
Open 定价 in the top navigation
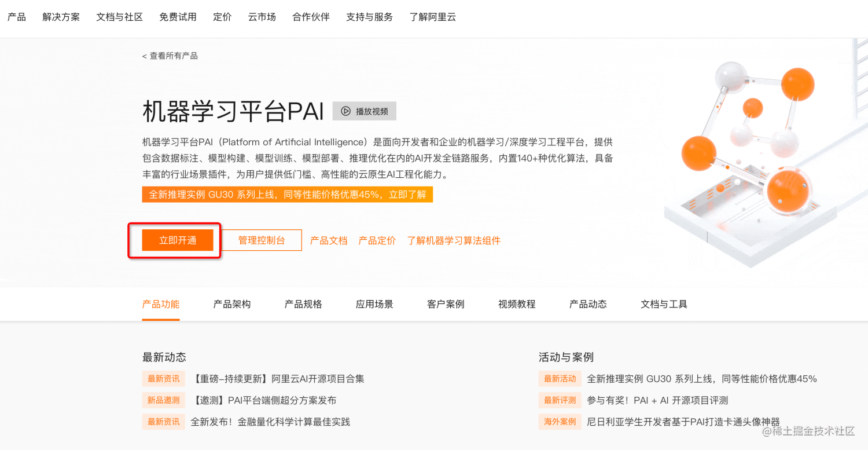pos(222,17)
